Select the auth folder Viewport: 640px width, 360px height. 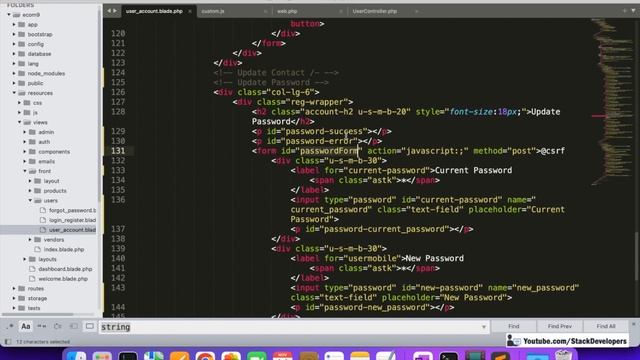coord(44,142)
